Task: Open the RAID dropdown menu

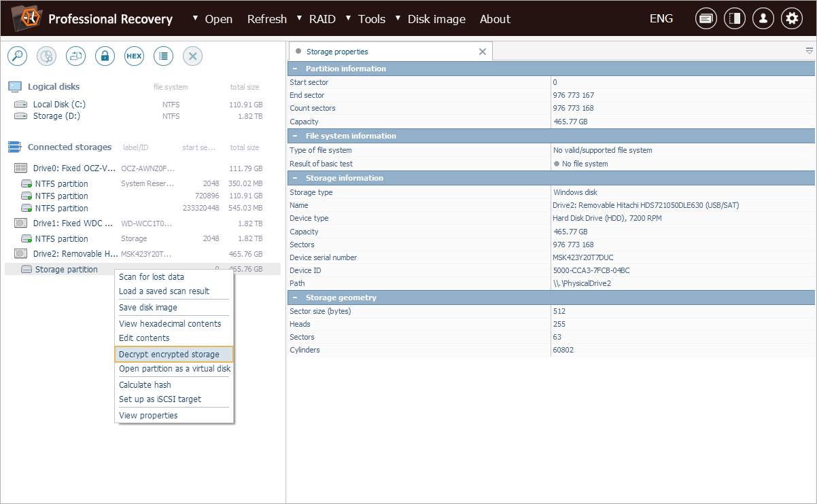Action: pos(321,19)
